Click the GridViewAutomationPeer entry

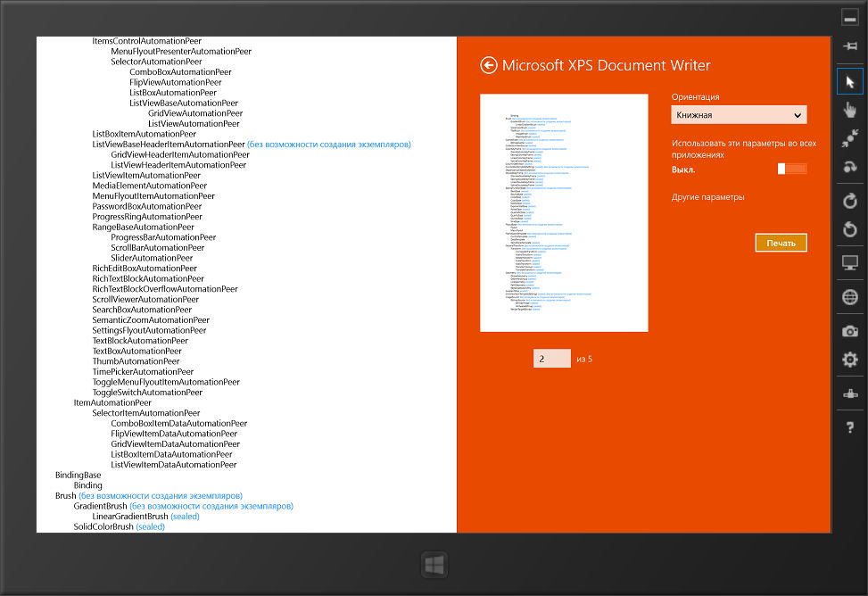point(195,113)
